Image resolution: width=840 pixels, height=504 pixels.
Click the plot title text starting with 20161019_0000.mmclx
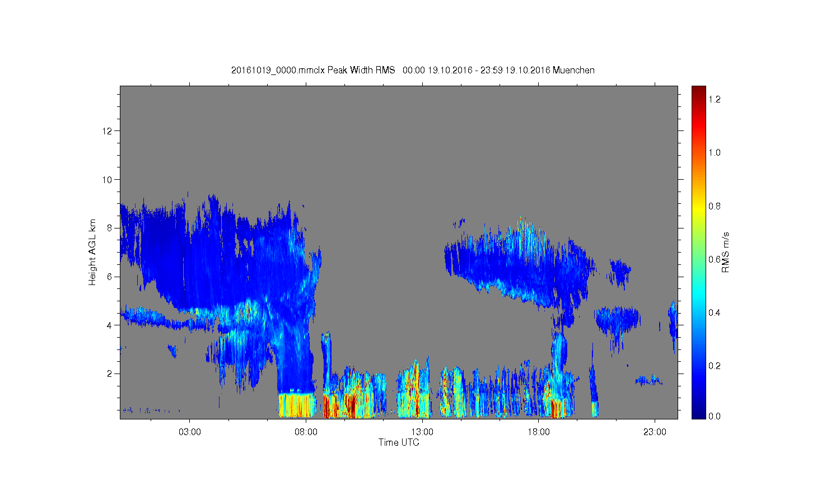413,70
